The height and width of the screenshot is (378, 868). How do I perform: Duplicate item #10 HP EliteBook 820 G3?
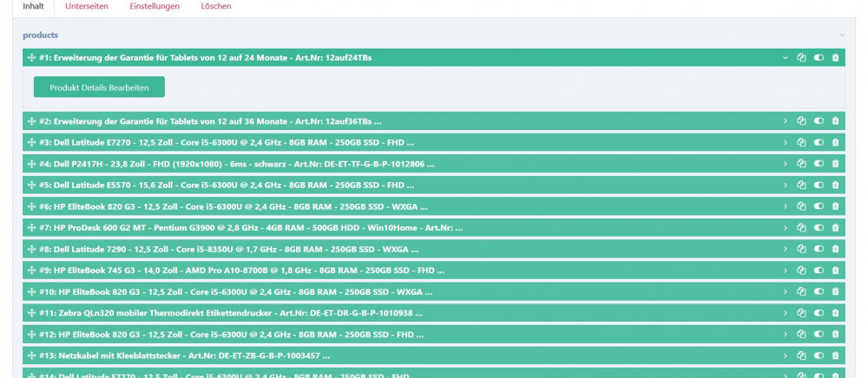[x=801, y=292]
